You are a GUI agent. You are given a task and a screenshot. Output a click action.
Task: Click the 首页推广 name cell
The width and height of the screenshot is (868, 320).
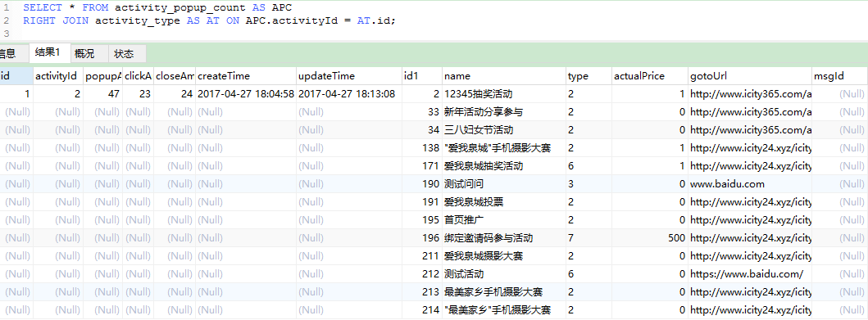pos(504,220)
